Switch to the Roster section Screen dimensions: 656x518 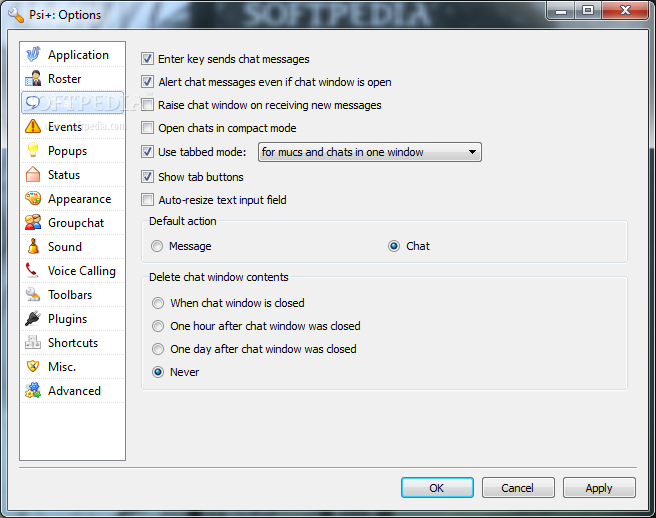coord(73,78)
